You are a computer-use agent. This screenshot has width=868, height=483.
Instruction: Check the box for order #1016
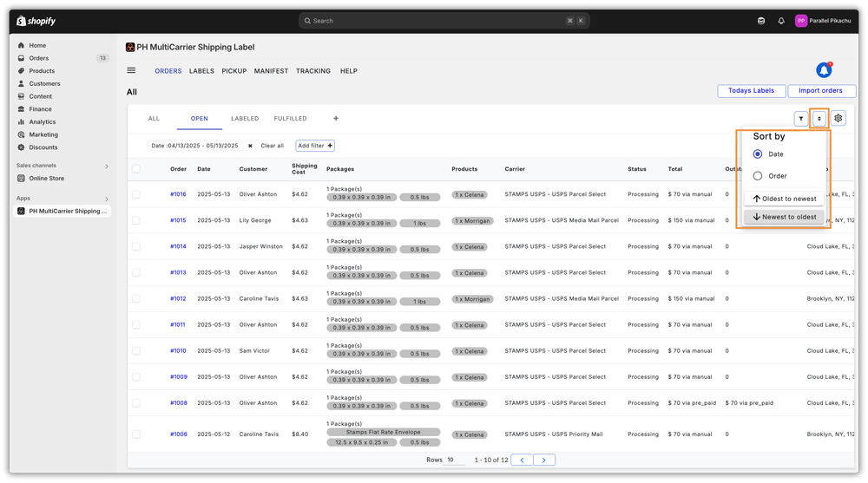pos(136,194)
